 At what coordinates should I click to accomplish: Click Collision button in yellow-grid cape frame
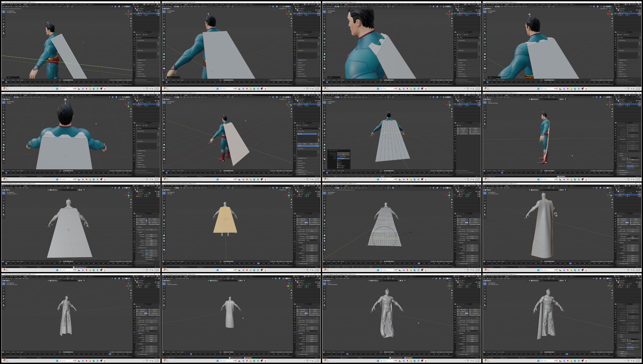303,221
